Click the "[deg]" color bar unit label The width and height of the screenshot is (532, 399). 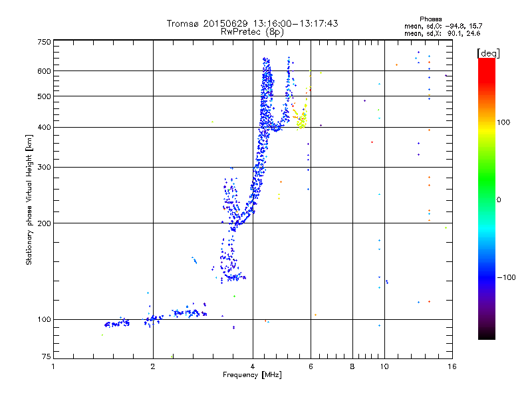(488, 53)
